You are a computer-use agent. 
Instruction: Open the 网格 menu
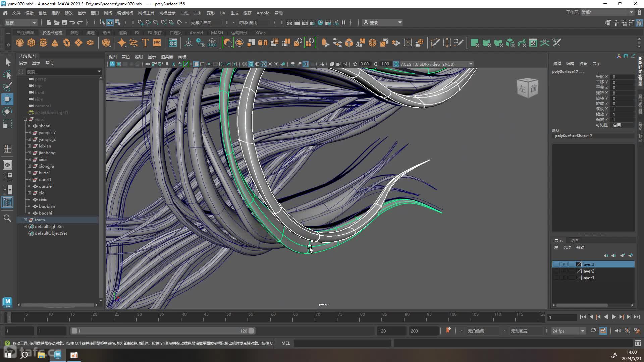(108, 13)
